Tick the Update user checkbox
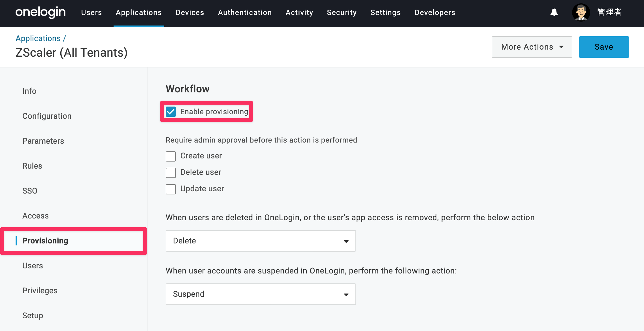This screenshot has height=331, width=644. tap(171, 189)
